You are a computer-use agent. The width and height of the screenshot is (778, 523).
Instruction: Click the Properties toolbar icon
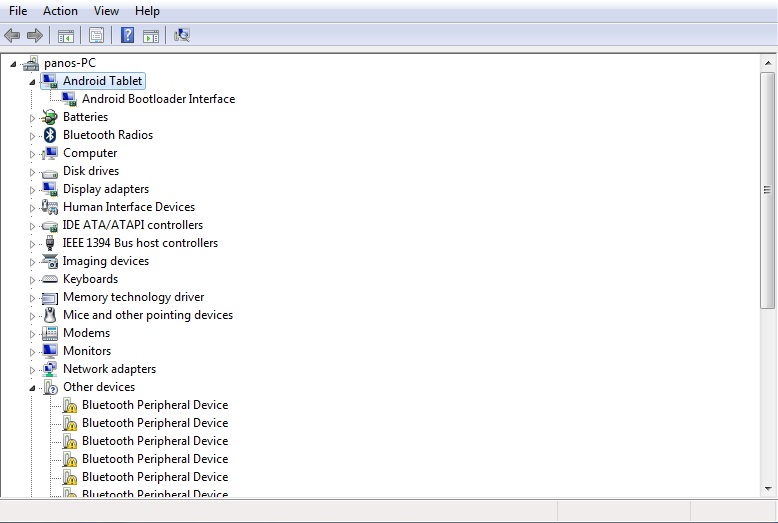click(96, 36)
